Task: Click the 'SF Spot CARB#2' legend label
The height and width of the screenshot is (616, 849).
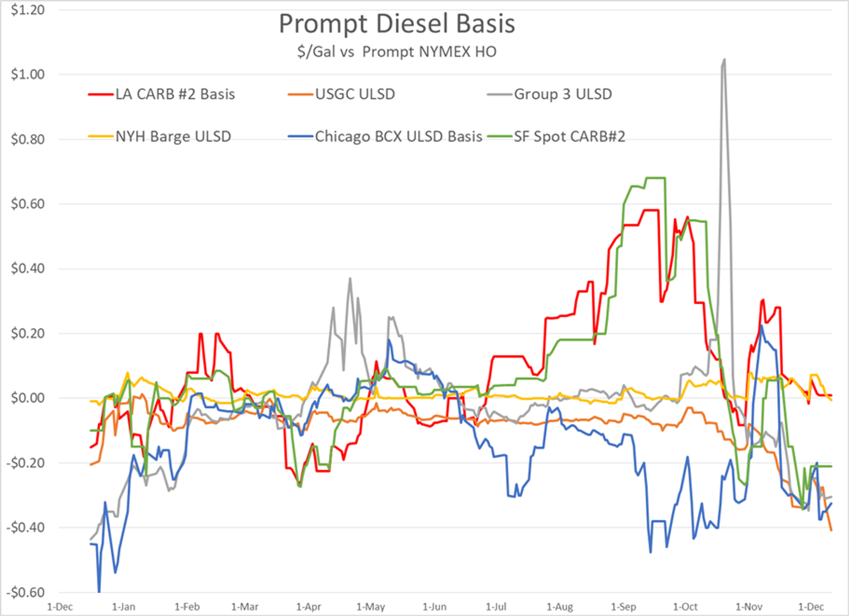Action: point(569,137)
